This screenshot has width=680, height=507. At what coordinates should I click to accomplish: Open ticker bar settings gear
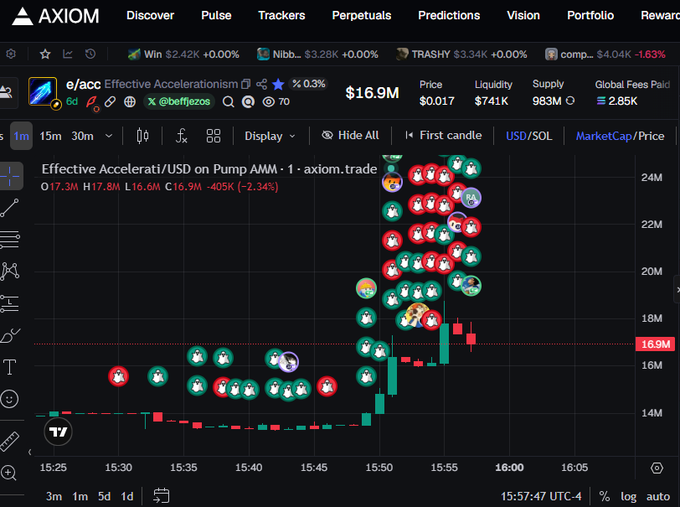11,54
